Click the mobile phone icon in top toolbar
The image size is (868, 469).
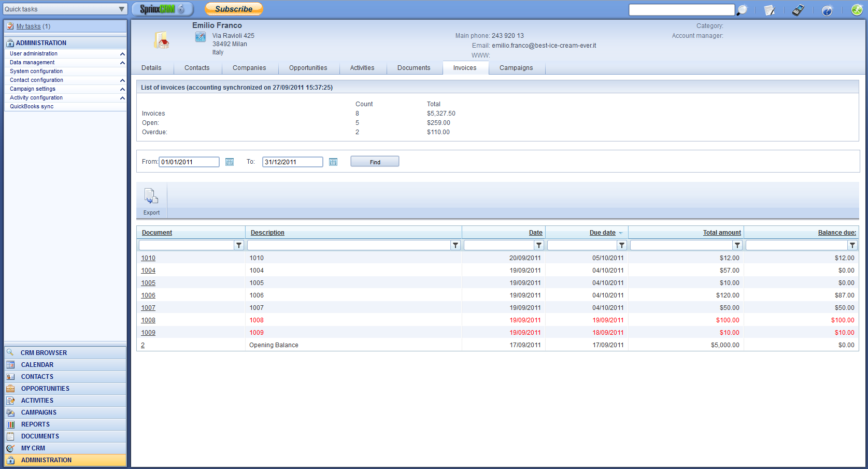pos(798,10)
